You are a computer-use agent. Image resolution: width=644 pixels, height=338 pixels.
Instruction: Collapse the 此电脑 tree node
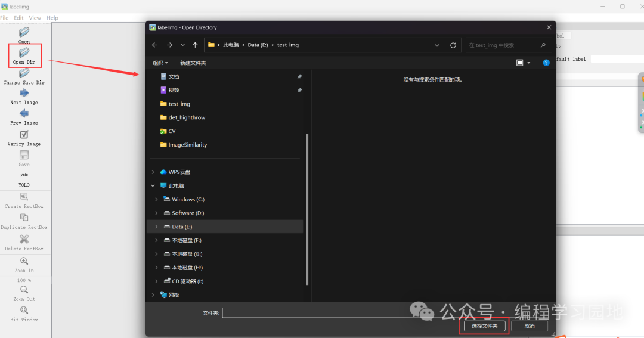[153, 185]
